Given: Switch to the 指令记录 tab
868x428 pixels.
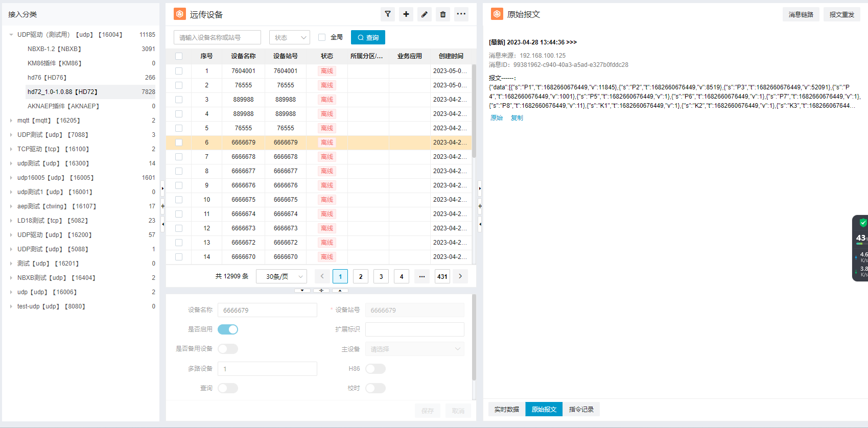Looking at the screenshot, I should pyautogui.click(x=581, y=409).
